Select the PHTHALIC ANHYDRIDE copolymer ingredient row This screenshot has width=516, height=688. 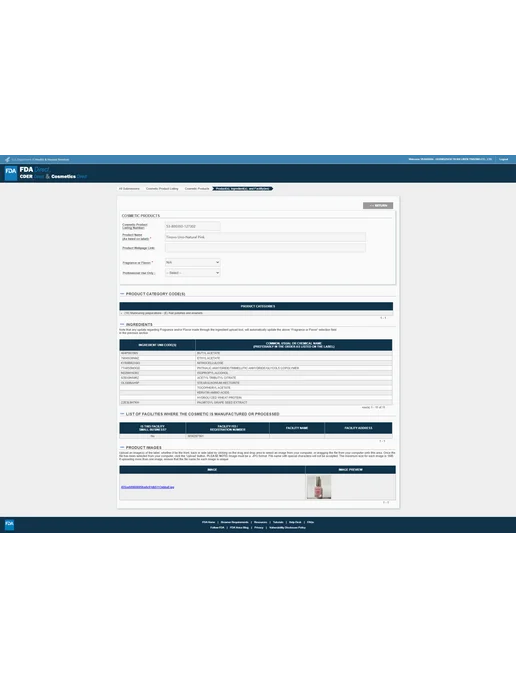coord(256,368)
